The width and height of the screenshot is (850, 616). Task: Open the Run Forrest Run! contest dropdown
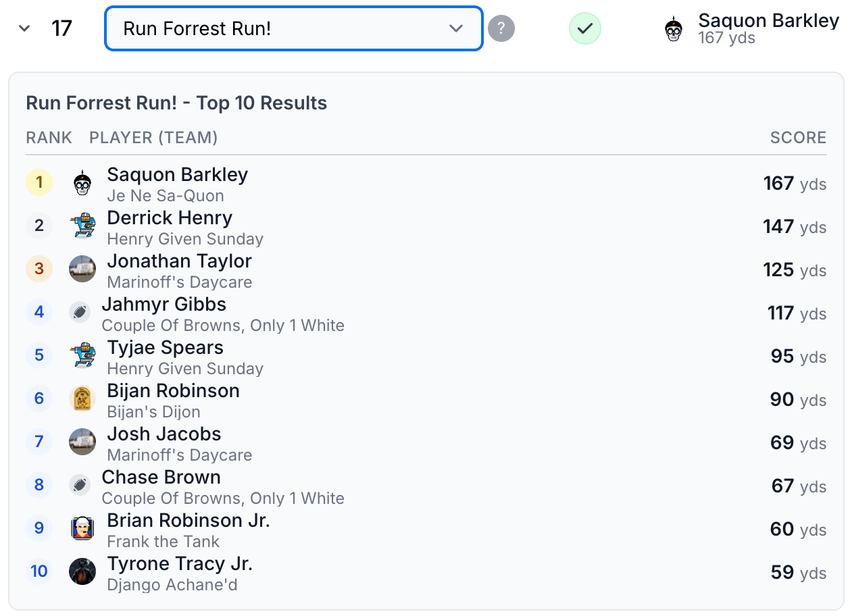(293, 28)
